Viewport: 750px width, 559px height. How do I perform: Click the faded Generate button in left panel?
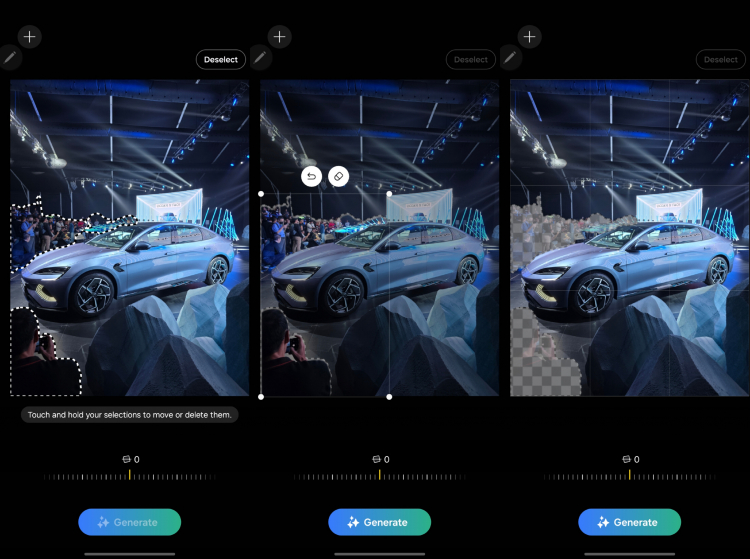pyautogui.click(x=130, y=522)
